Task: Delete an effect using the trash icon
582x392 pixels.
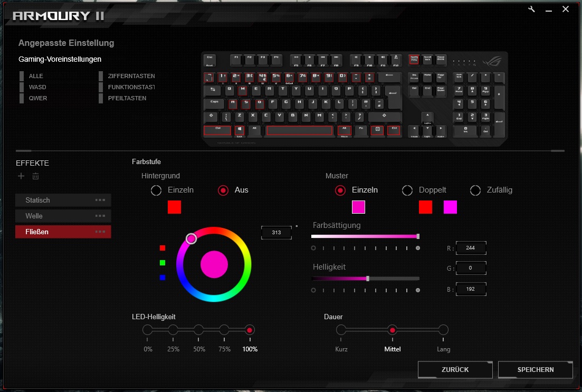Action: click(35, 176)
